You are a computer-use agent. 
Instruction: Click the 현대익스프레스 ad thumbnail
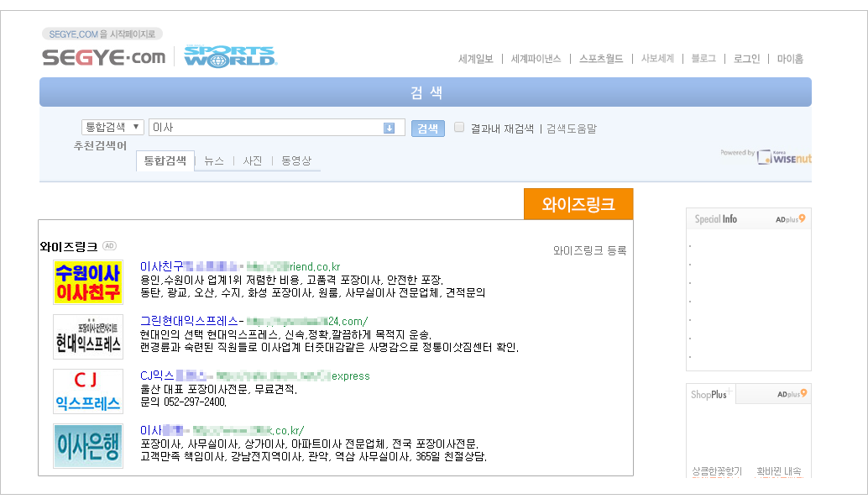tap(88, 337)
